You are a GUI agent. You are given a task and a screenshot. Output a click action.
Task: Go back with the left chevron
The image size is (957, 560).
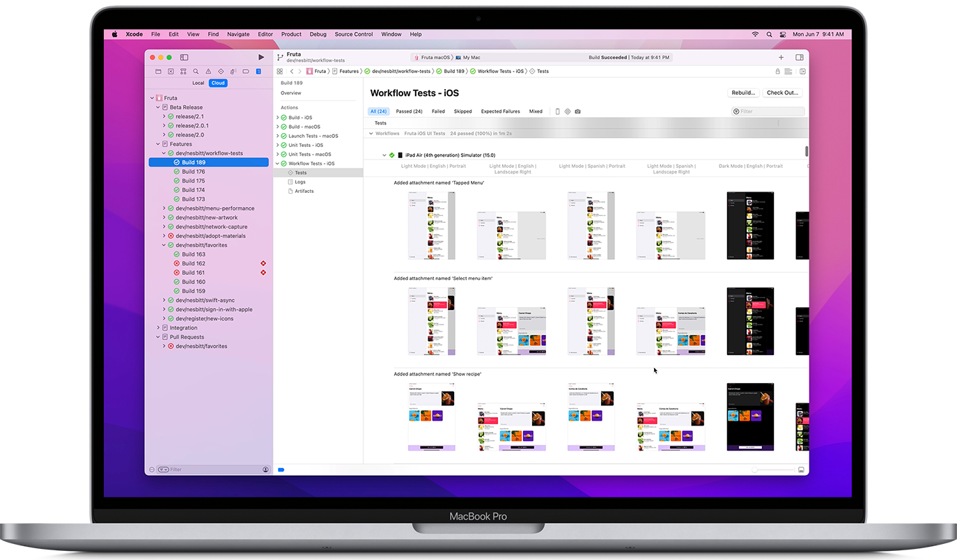pos(292,71)
